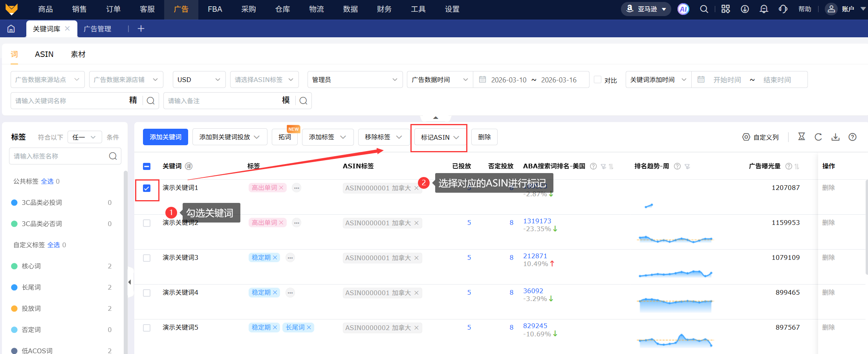Click the refresh icon above the table
Viewport: 868px width, 354px height.
pos(818,137)
